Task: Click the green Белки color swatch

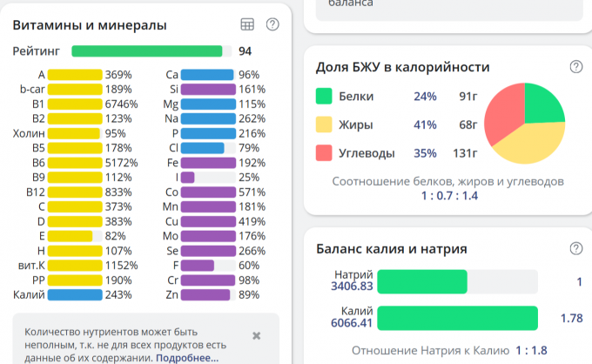Action: click(324, 97)
